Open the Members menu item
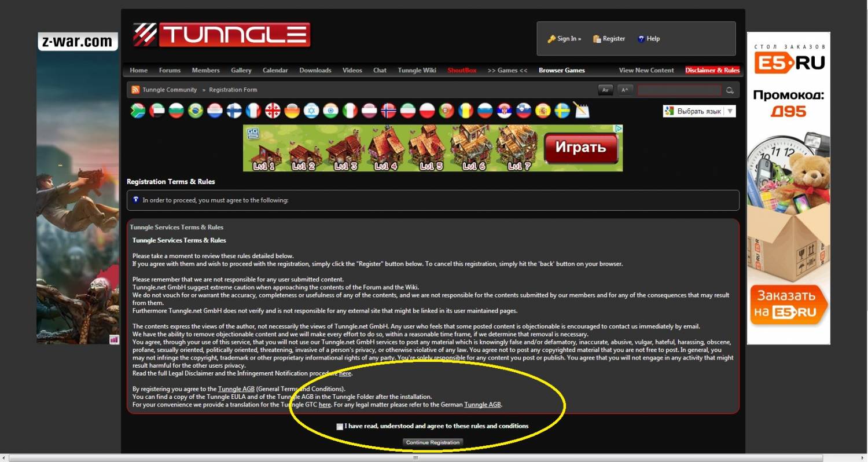868x462 pixels. tap(205, 71)
